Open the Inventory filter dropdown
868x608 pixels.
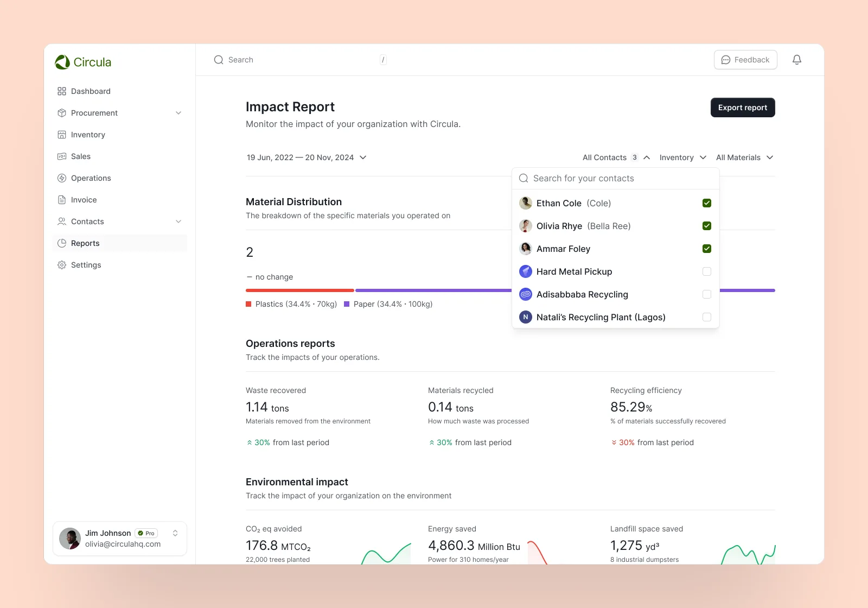683,157
